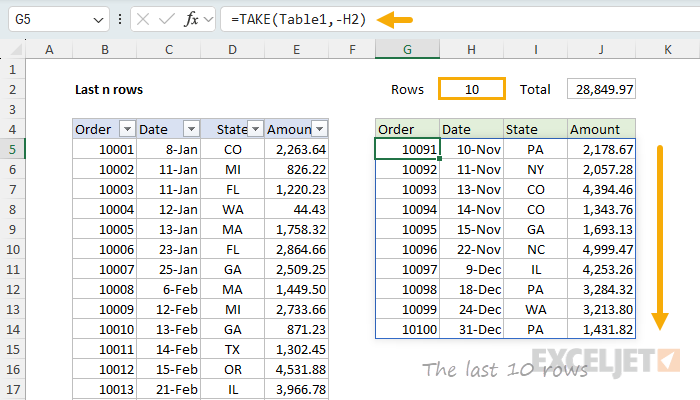Click the Total label cell
700x400 pixels.
pyautogui.click(x=535, y=89)
